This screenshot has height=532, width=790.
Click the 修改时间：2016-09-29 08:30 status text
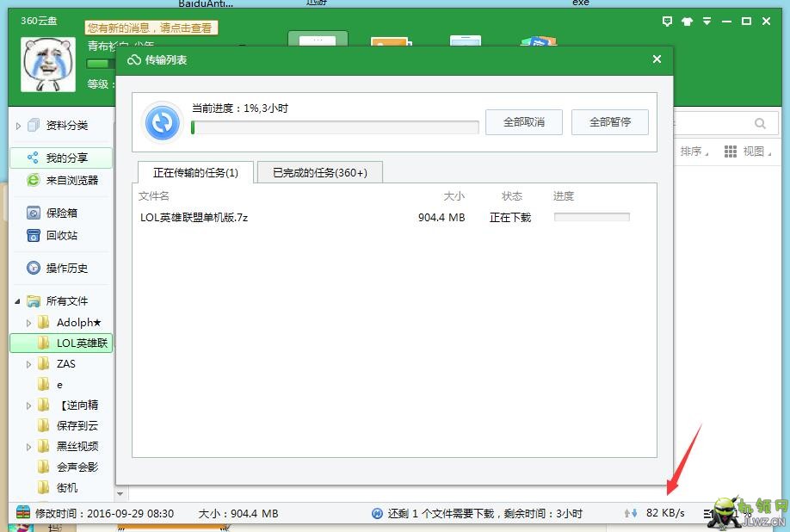104,513
